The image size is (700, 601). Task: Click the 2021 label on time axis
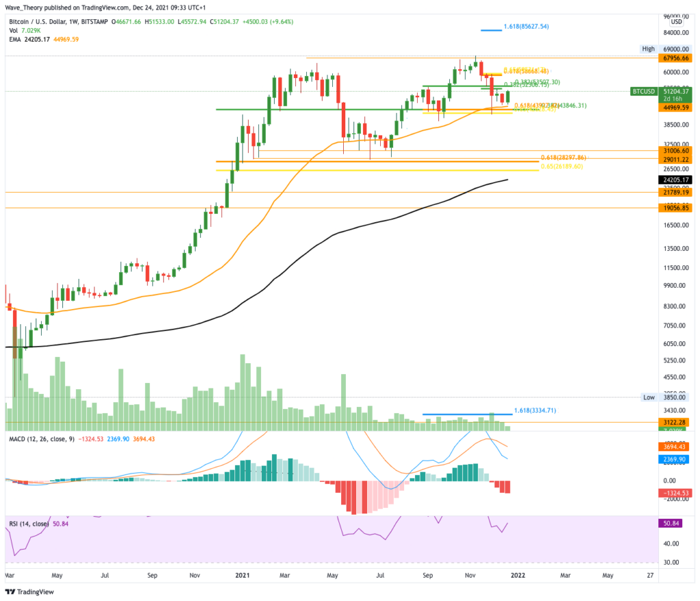[243, 575]
